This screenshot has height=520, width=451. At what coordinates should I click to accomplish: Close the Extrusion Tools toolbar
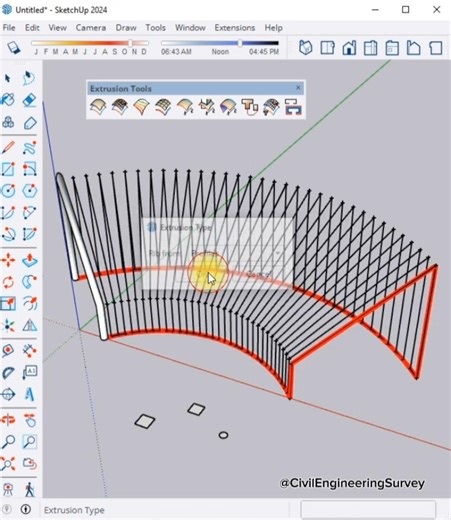point(298,88)
